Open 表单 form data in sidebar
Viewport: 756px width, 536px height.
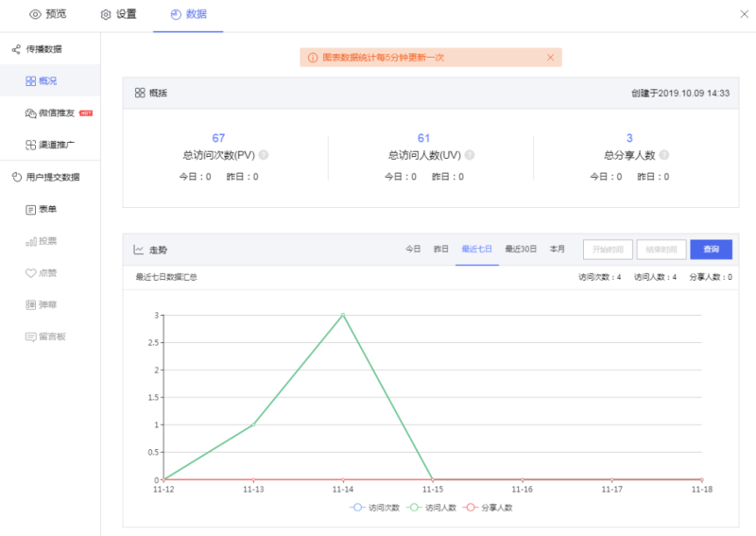(47, 209)
